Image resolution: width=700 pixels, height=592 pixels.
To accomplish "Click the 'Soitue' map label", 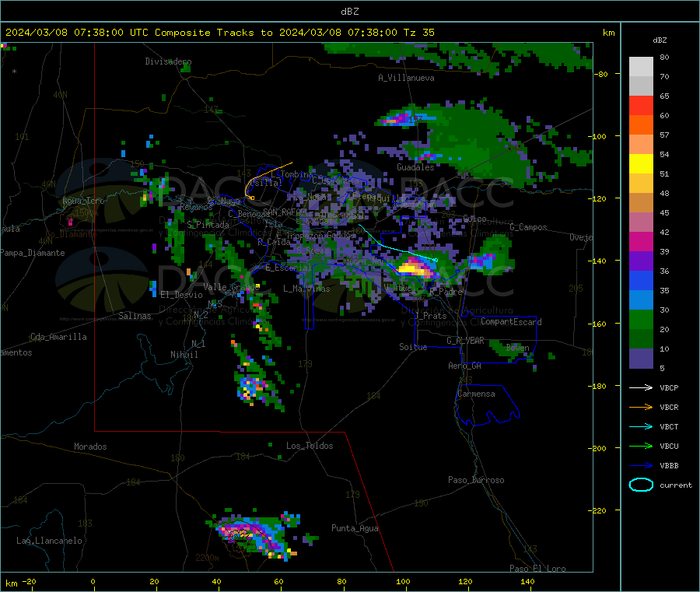I will (x=413, y=347).
